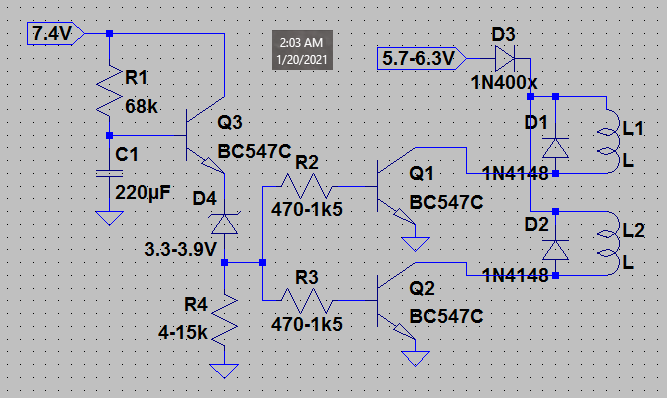
Task: Click the D2 reference label
Action: click(537, 224)
